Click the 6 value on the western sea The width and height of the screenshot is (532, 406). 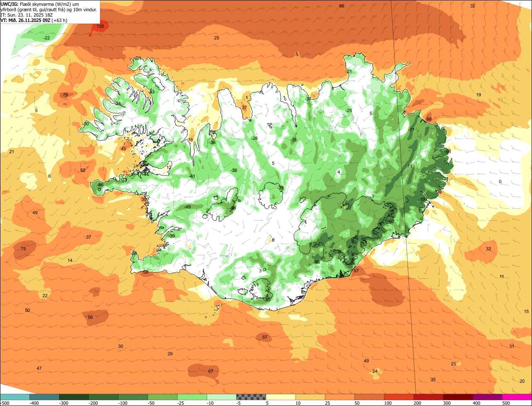tap(49, 176)
